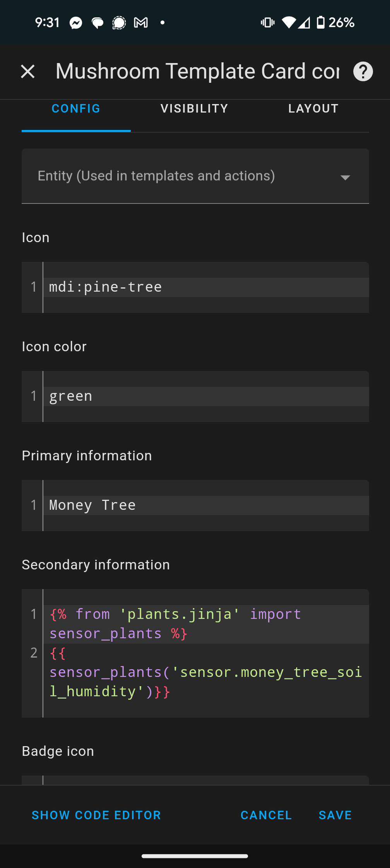
Task: Select the Config tab
Action: [76, 109]
